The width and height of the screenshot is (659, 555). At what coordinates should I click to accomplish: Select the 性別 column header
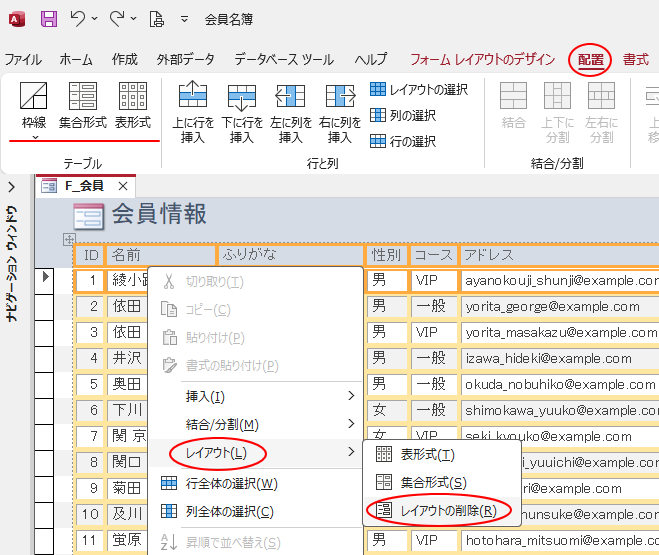(386, 255)
